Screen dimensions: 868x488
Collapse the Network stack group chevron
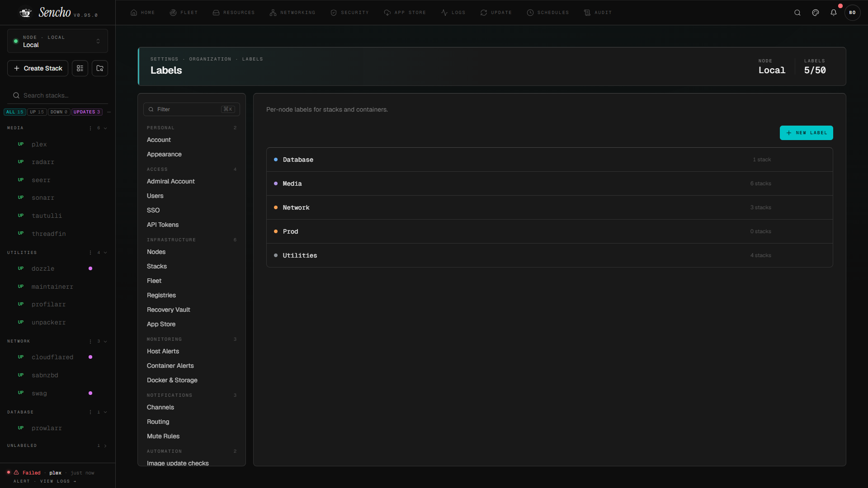tap(105, 341)
